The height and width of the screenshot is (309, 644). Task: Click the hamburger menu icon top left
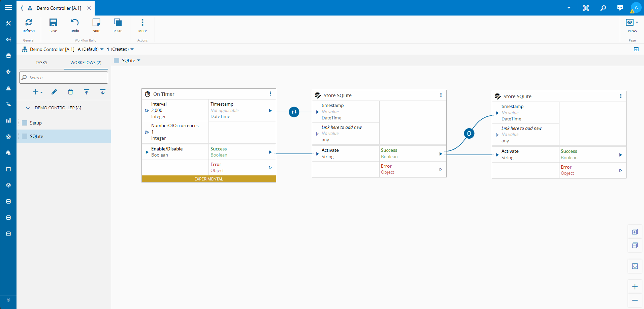coord(8,7)
